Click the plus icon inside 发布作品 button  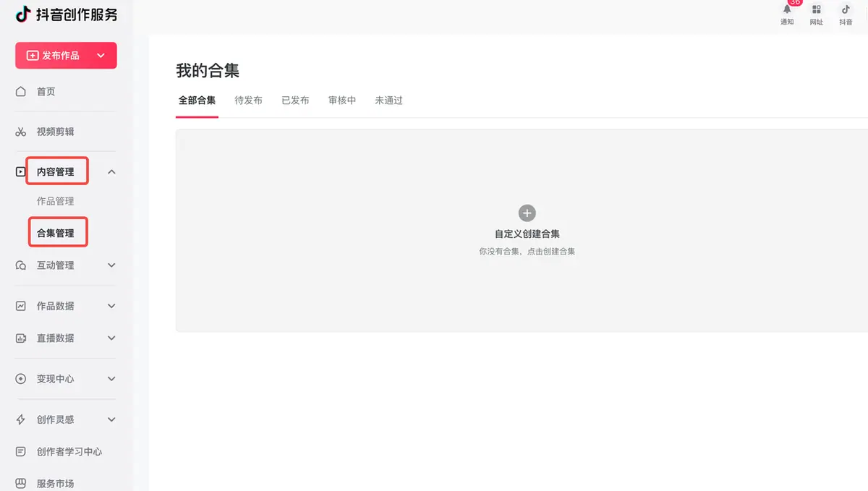pyautogui.click(x=33, y=56)
